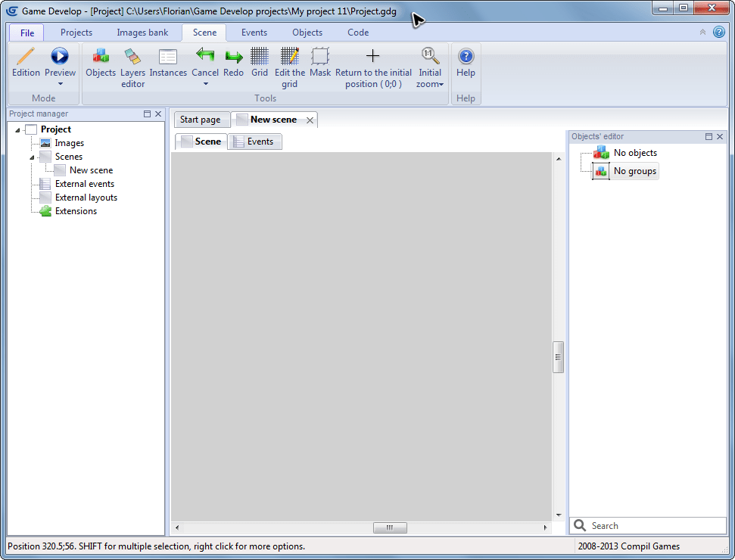Open Initial zoom dropdown
The width and height of the screenshot is (735, 560).
(x=429, y=67)
